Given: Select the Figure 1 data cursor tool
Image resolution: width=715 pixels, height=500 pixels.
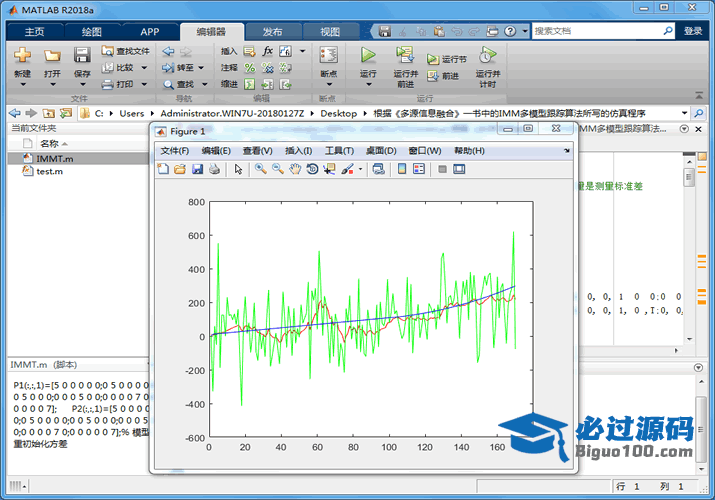Looking at the screenshot, I should click(329, 169).
